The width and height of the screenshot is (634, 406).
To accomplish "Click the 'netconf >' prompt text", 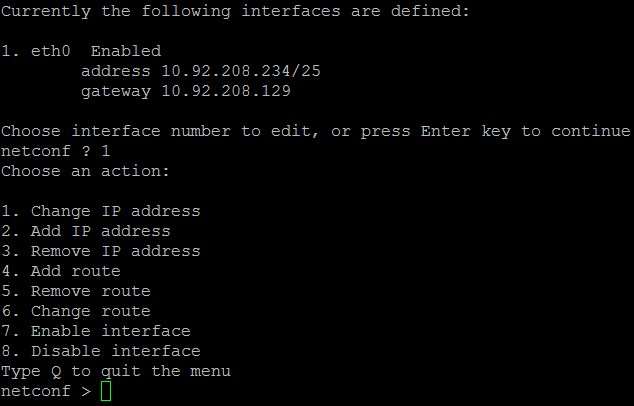I will [45, 391].
